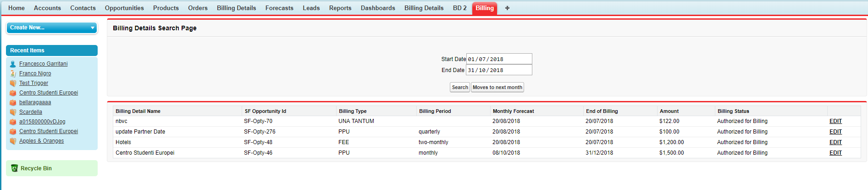Expand the Create New dropdown
Viewport: 868px width, 190px height.
pos(92,28)
